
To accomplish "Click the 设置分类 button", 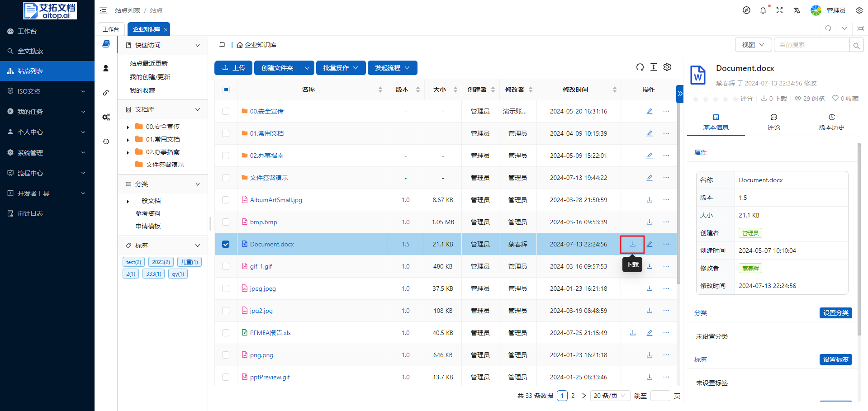I will (x=835, y=313).
